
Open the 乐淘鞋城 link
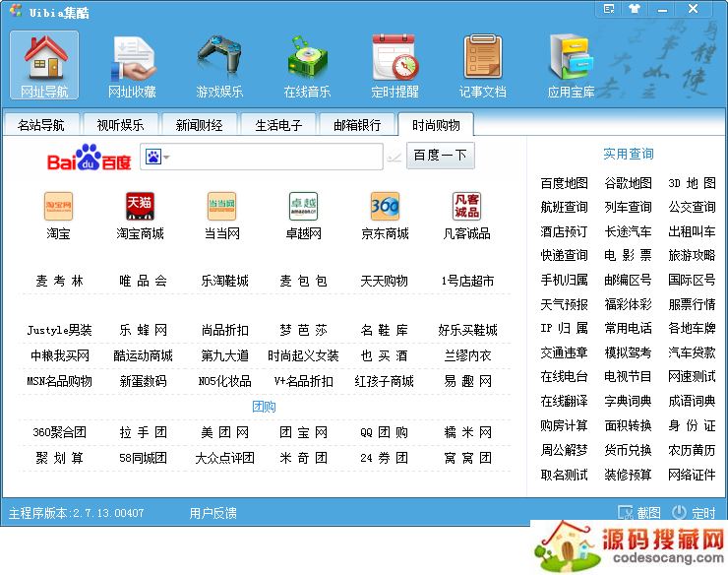click(x=224, y=281)
